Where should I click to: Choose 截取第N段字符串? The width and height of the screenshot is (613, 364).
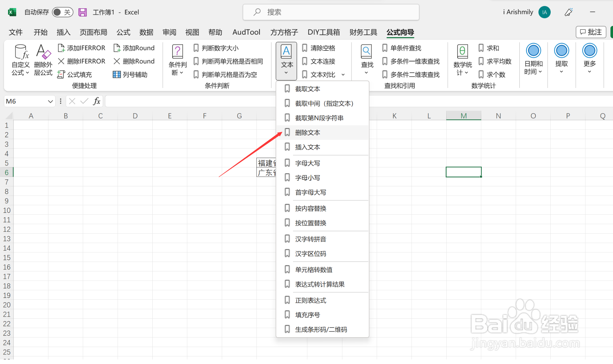click(323, 118)
